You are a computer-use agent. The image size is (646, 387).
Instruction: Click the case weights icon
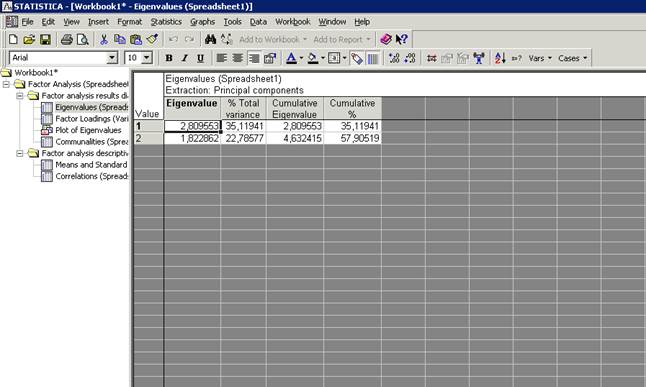pyautogui.click(x=479, y=58)
